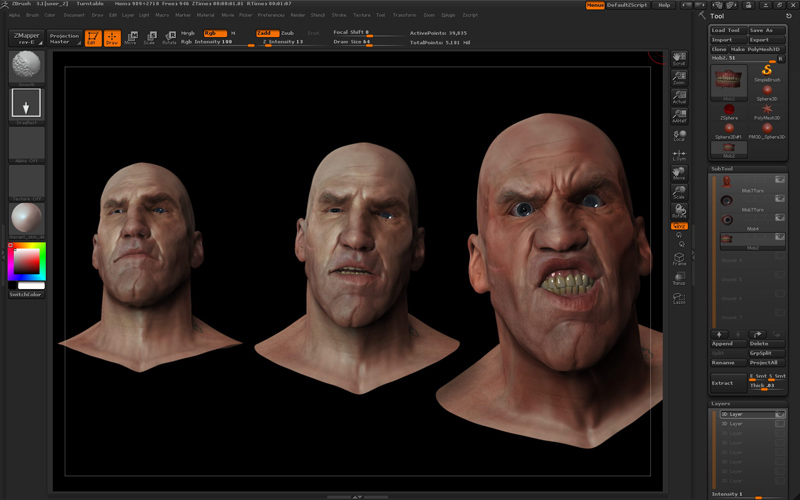Click the orange Menus button
This screenshot has height=500, width=800.
[595, 5]
